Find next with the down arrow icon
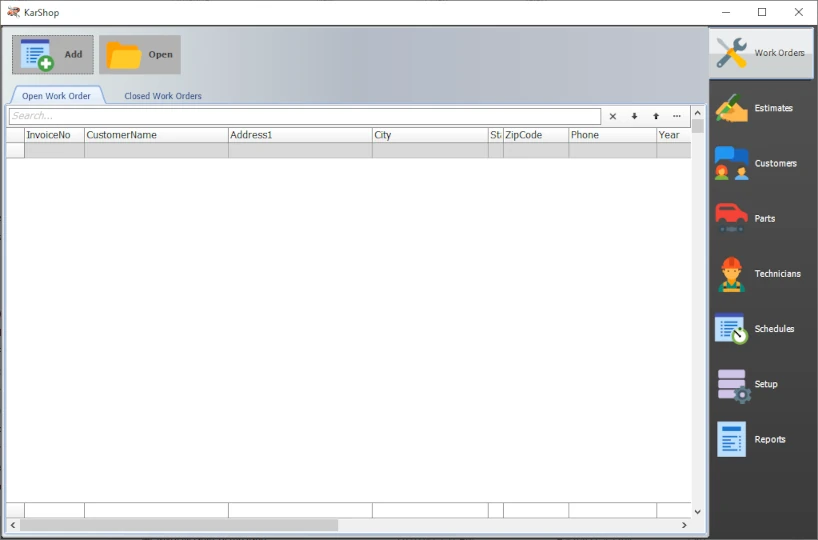Viewport: 818px width, 540px height. (x=634, y=116)
